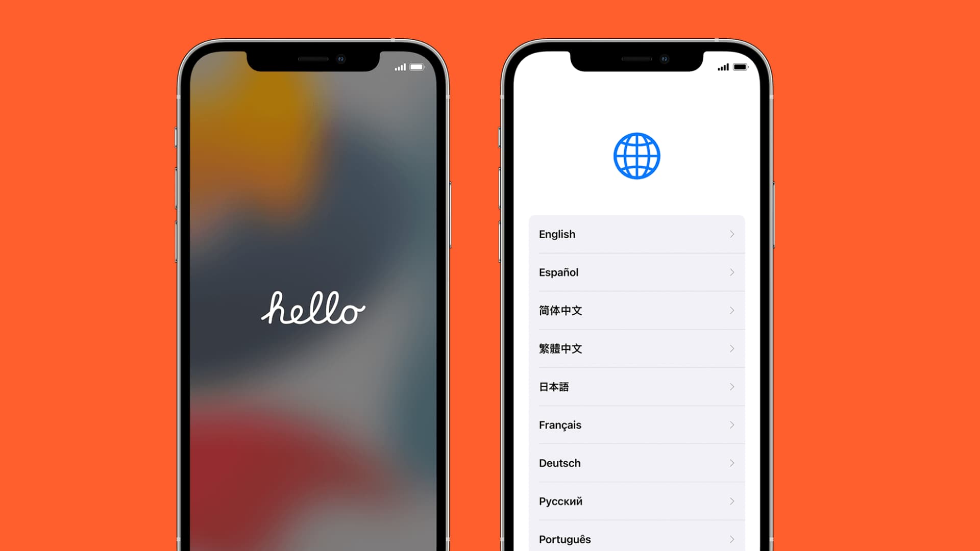Click the globe/language icon
Image resolution: width=980 pixels, height=551 pixels.
(636, 156)
